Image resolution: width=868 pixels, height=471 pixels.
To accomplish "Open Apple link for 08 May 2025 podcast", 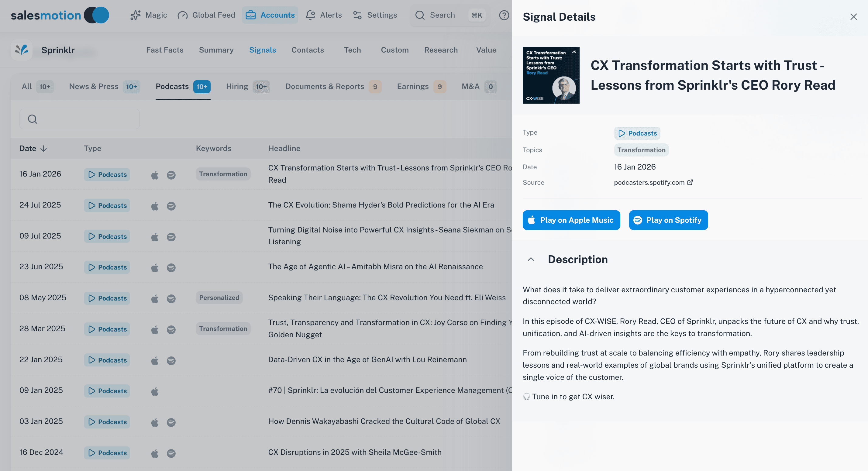I will [x=155, y=298].
